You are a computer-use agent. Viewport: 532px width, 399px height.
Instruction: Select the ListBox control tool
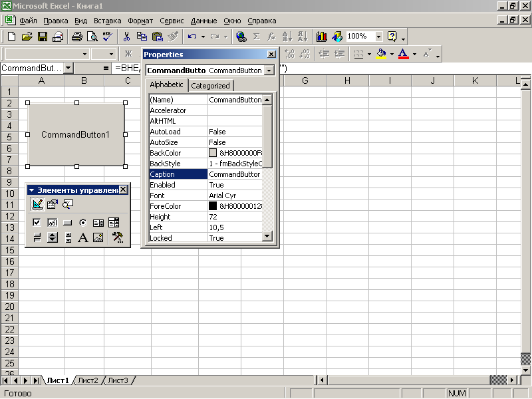[98, 223]
